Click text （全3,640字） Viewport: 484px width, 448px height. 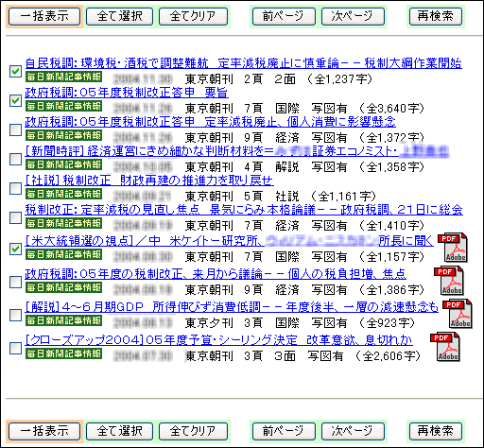[x=391, y=109]
